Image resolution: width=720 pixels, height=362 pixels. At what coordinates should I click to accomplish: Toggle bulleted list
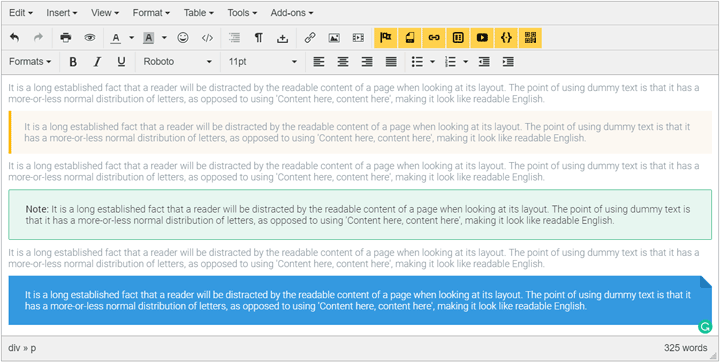click(x=417, y=62)
